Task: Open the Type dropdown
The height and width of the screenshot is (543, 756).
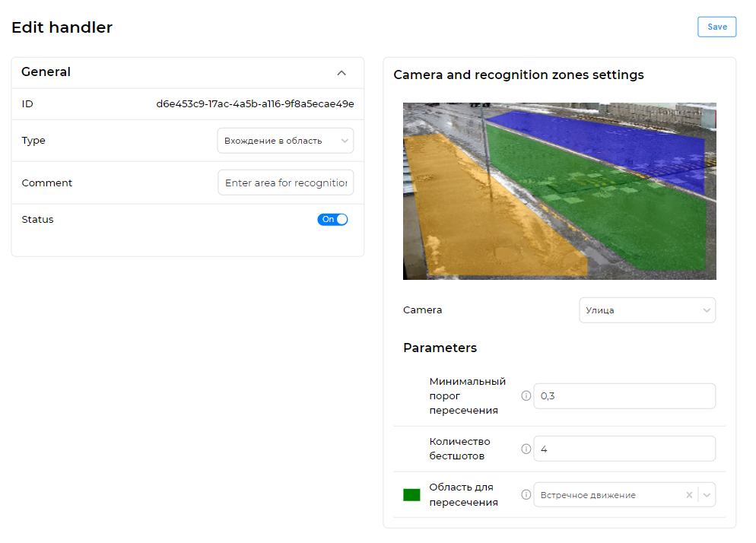Action: tap(285, 141)
